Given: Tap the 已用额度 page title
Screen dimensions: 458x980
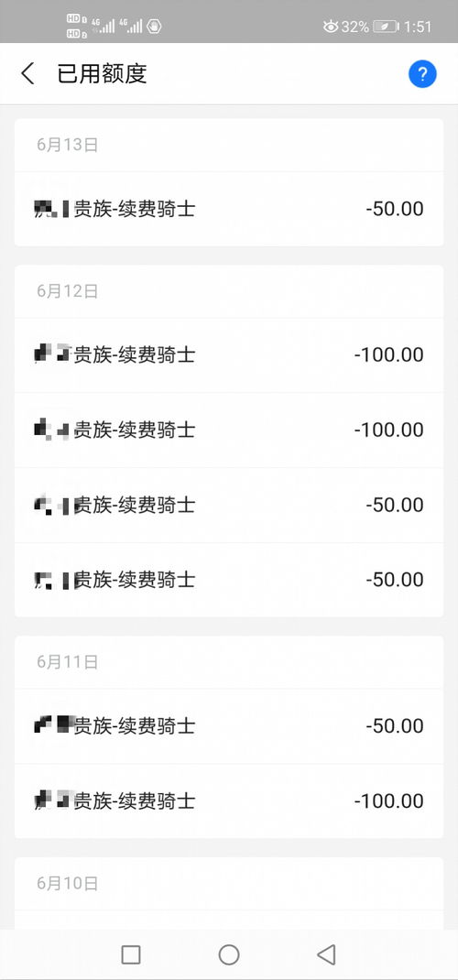Looking at the screenshot, I should point(102,74).
